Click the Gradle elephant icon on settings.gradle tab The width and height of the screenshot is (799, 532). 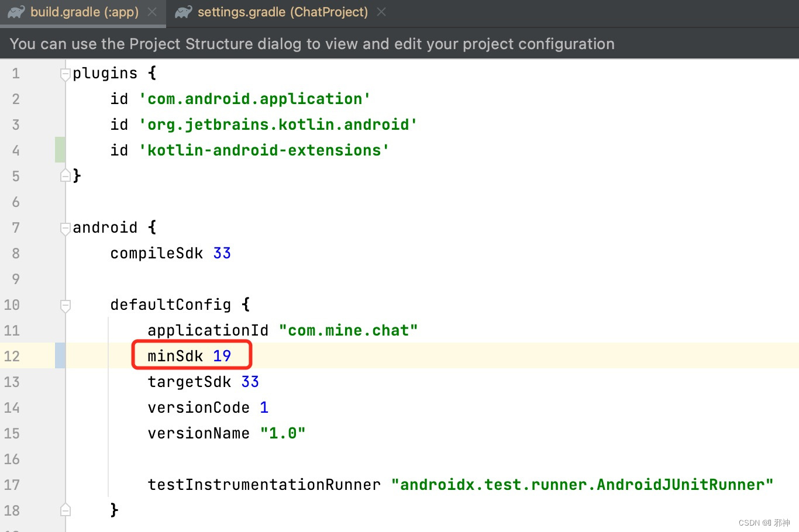click(183, 12)
